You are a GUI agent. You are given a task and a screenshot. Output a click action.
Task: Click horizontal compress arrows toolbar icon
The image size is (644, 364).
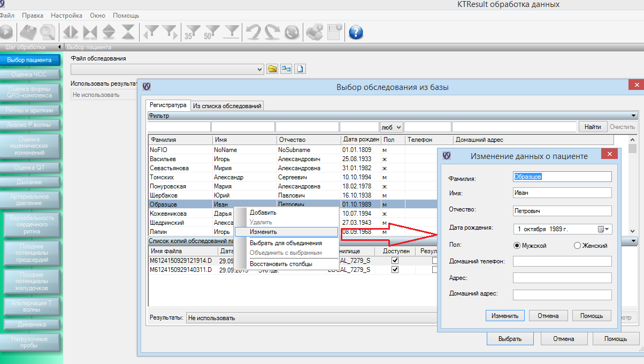point(90,32)
